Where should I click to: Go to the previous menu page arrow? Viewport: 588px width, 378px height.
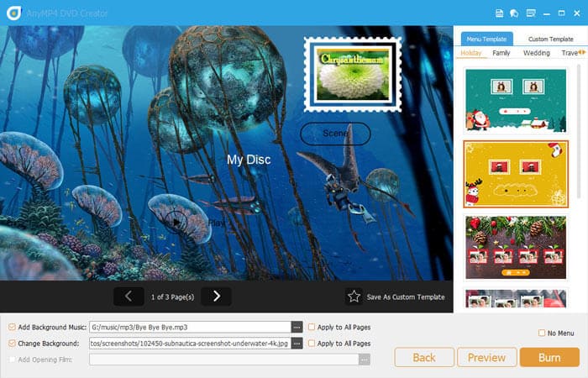click(129, 296)
